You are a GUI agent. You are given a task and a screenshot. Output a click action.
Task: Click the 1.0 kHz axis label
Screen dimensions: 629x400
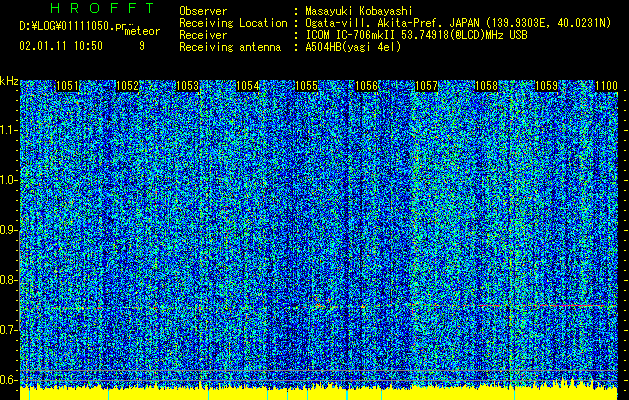click(x=9, y=180)
